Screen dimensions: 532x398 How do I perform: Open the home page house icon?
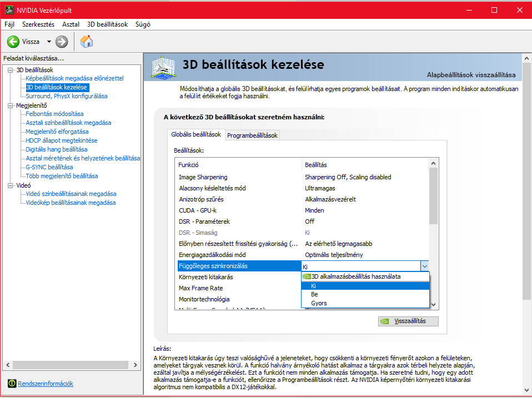[x=87, y=42]
